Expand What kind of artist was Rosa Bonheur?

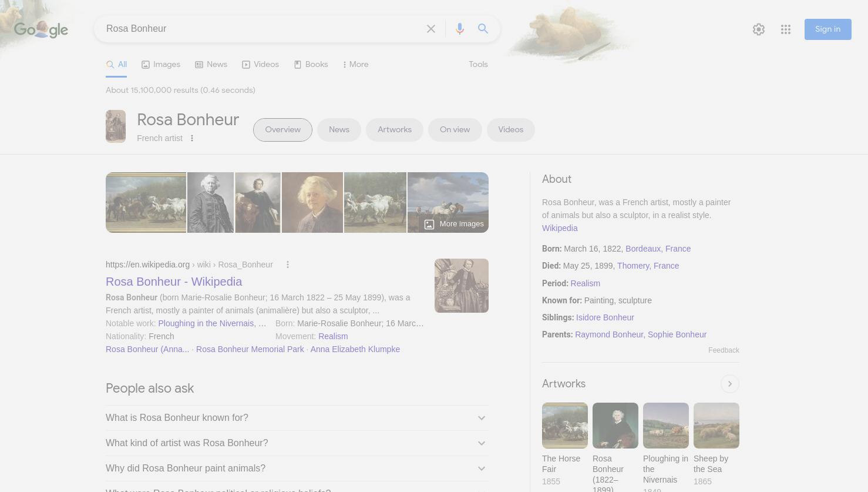click(297, 443)
